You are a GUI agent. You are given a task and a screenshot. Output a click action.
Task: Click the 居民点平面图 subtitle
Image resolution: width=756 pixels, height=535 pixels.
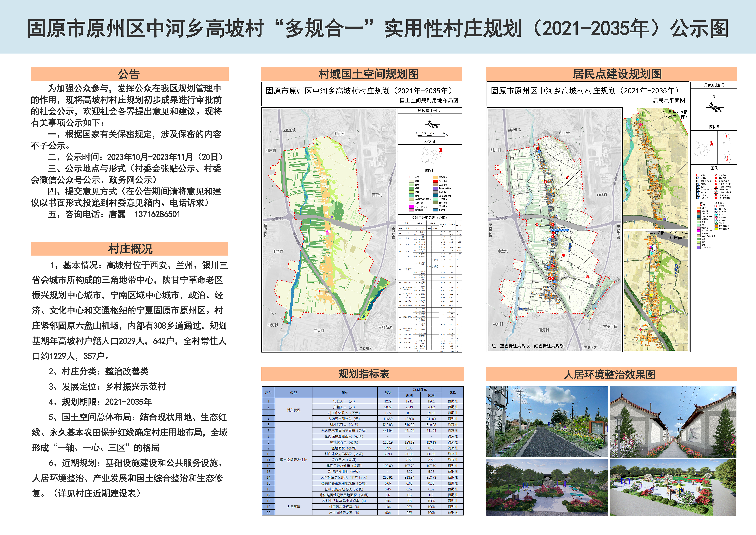click(x=669, y=101)
